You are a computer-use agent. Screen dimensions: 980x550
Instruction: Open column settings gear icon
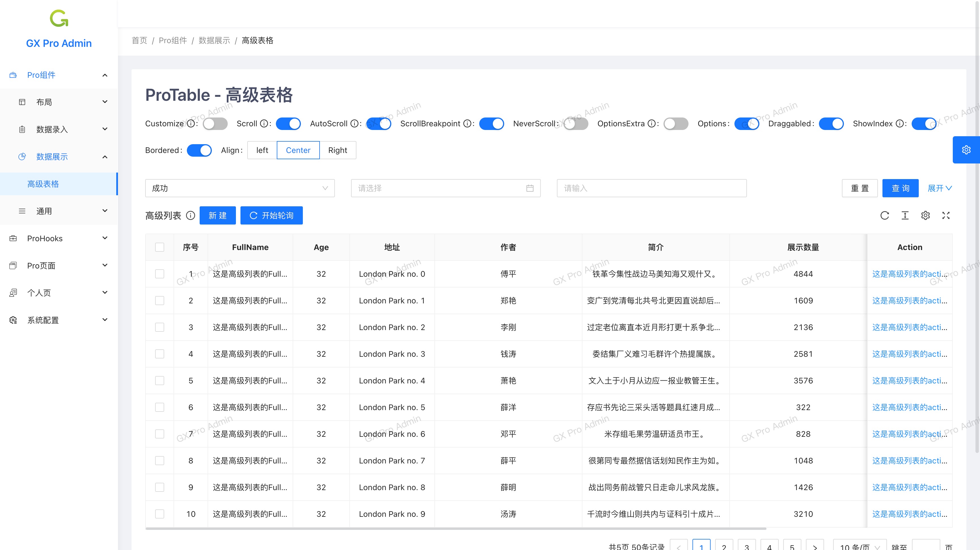[926, 215]
